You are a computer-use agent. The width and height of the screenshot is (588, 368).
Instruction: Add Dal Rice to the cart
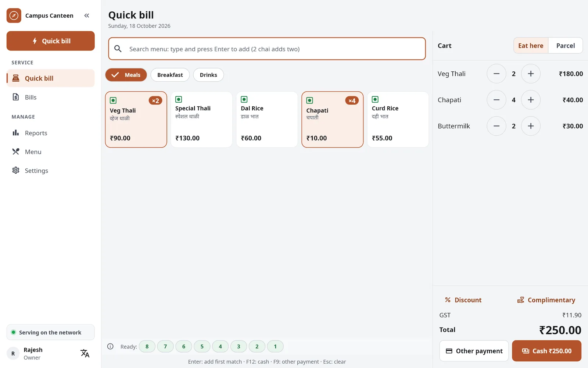click(267, 120)
